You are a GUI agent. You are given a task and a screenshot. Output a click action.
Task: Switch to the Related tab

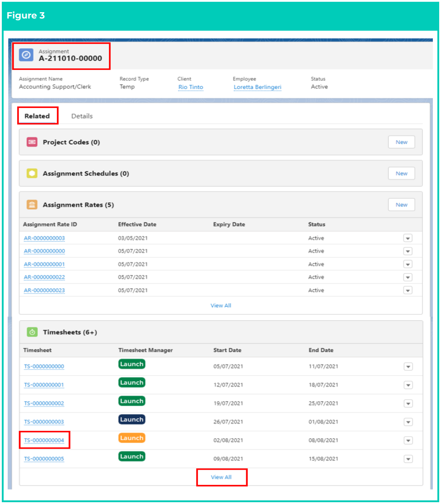(37, 116)
